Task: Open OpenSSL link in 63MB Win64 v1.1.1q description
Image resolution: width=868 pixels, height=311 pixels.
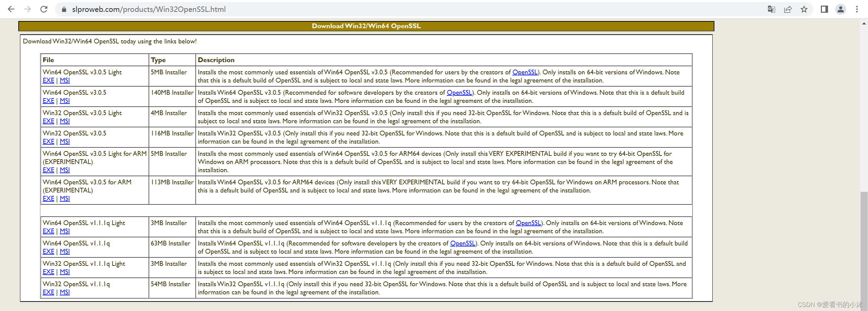Action: click(463, 243)
